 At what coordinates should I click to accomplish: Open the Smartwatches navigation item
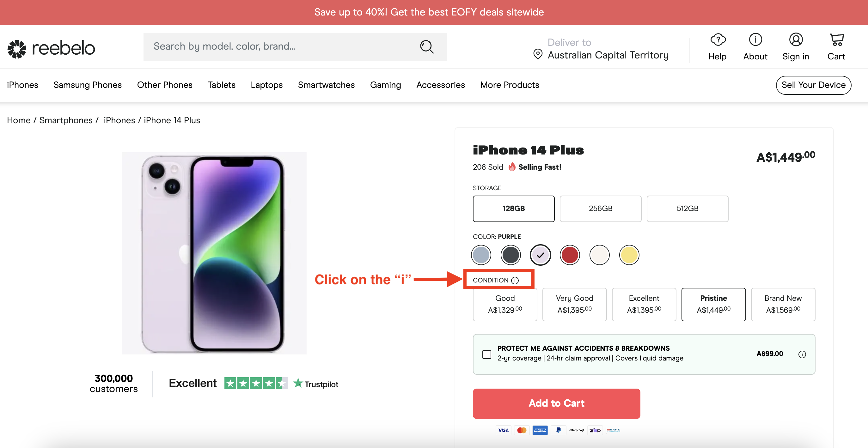326,85
